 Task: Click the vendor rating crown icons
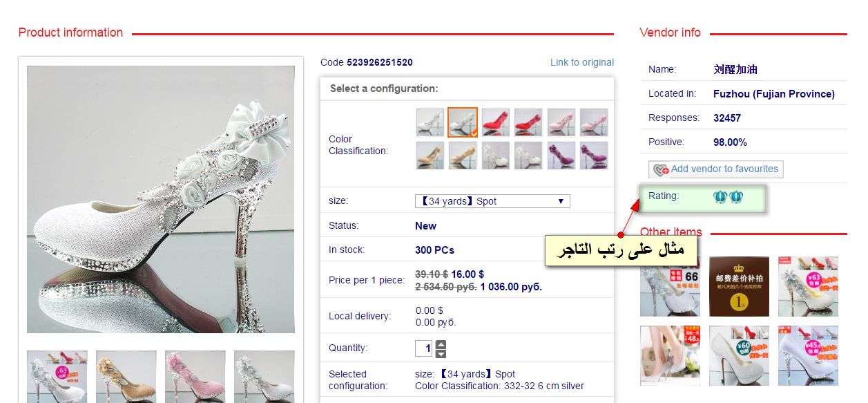(x=729, y=197)
